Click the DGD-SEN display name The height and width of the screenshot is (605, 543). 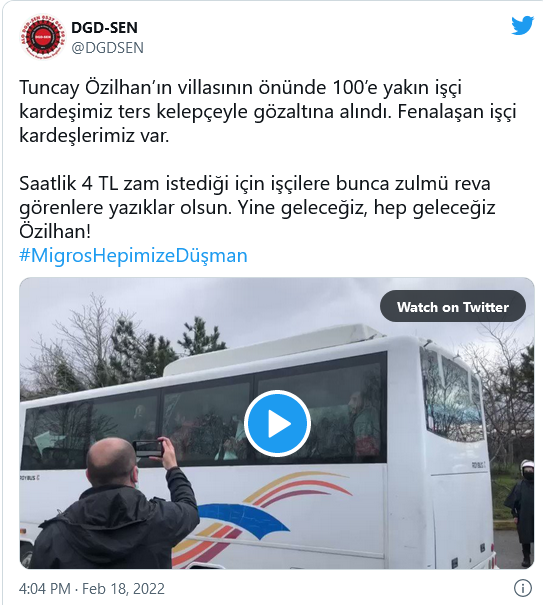coord(104,27)
